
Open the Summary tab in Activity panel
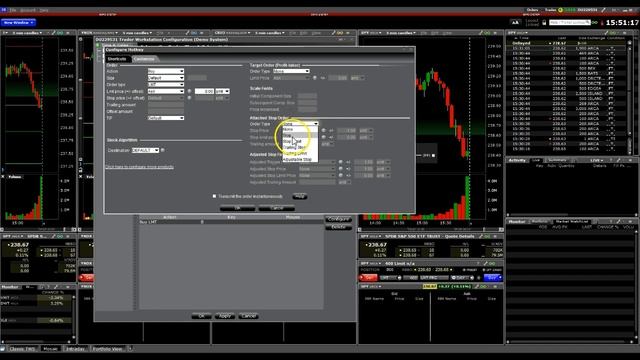click(557, 160)
